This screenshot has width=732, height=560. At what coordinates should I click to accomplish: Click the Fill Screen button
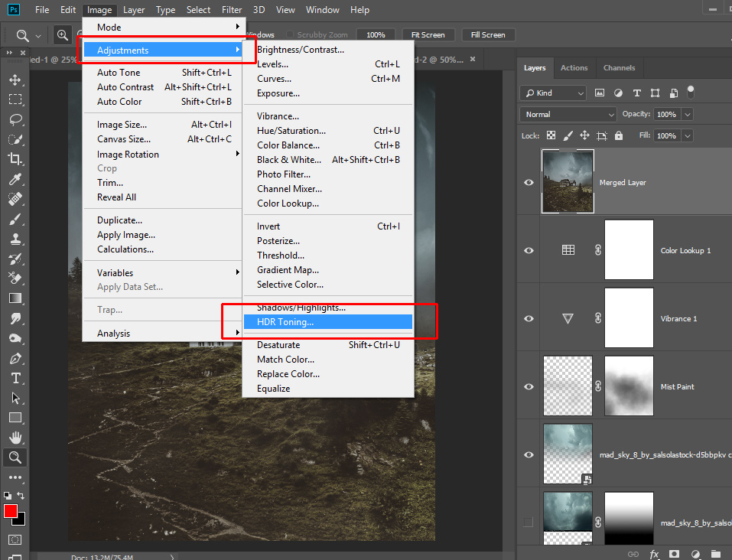click(x=488, y=35)
